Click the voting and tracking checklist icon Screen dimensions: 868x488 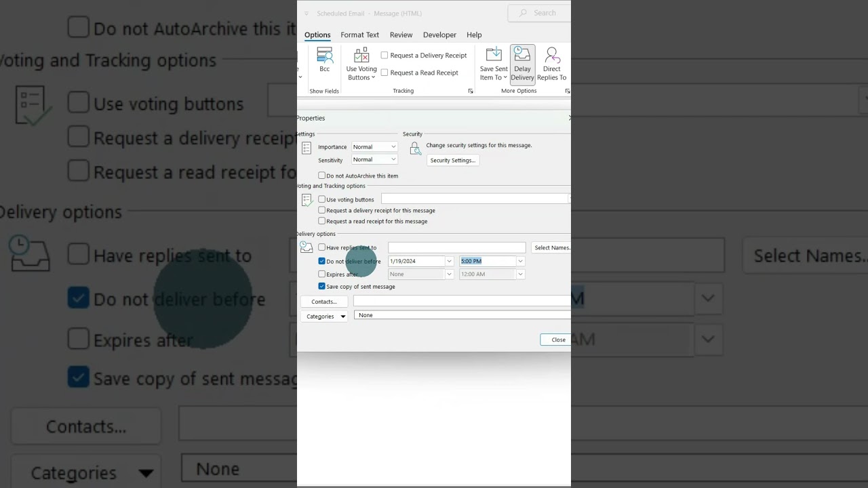(307, 200)
